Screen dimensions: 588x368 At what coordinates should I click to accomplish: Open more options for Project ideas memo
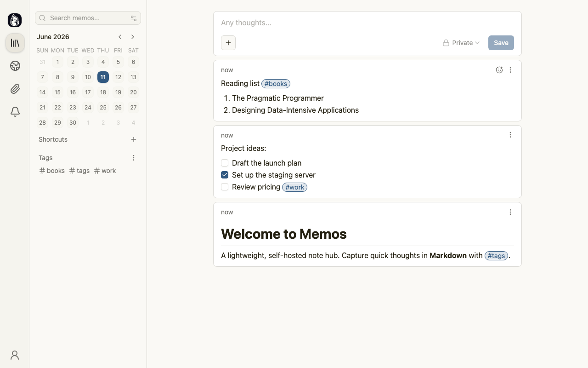tap(510, 135)
